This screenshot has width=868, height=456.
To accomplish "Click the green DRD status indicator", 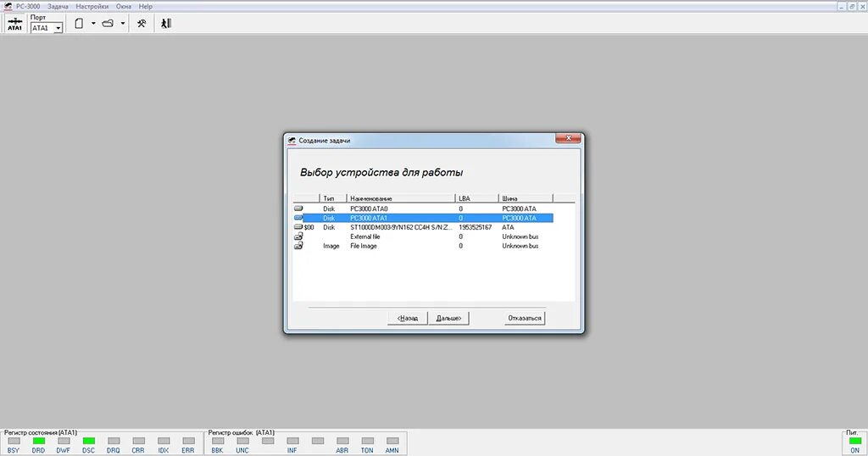I will click(39, 441).
